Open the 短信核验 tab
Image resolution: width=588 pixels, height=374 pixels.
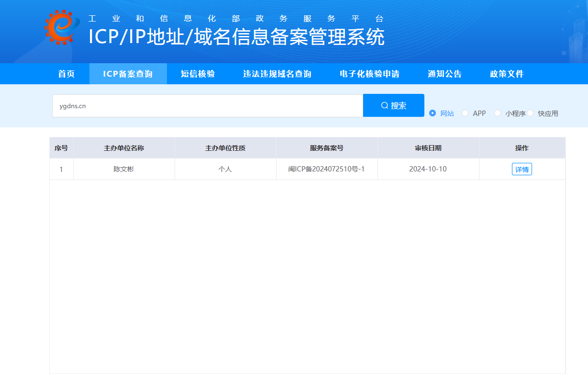click(198, 74)
